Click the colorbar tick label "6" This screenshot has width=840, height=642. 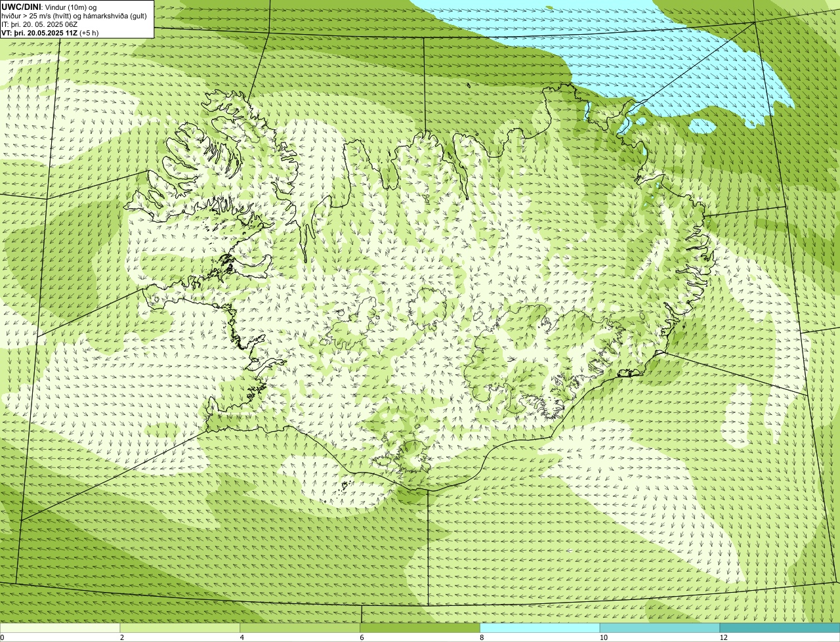tap(362, 637)
